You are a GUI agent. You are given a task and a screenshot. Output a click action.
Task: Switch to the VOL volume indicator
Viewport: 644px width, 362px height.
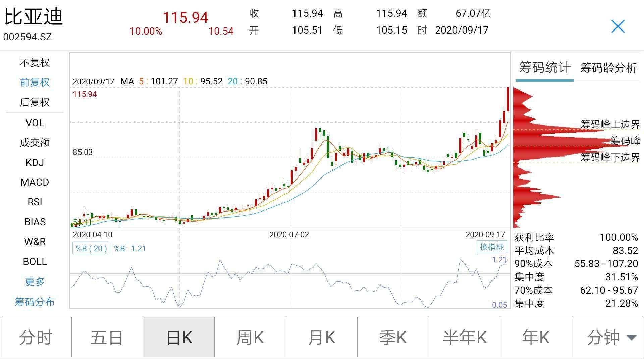35,123
